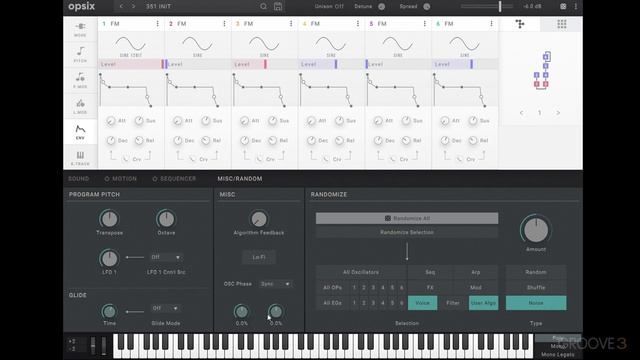
Task: Click the LFO 1 knob in Program Pitch
Action: click(x=109, y=258)
